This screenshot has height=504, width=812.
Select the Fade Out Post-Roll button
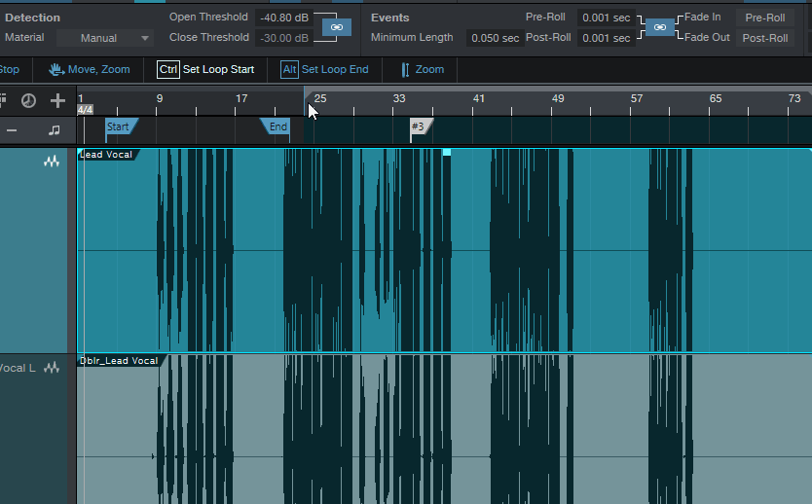coord(764,38)
